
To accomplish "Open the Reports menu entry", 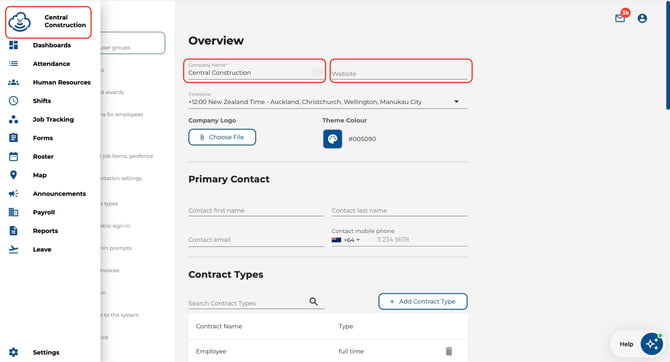I will [x=45, y=231].
